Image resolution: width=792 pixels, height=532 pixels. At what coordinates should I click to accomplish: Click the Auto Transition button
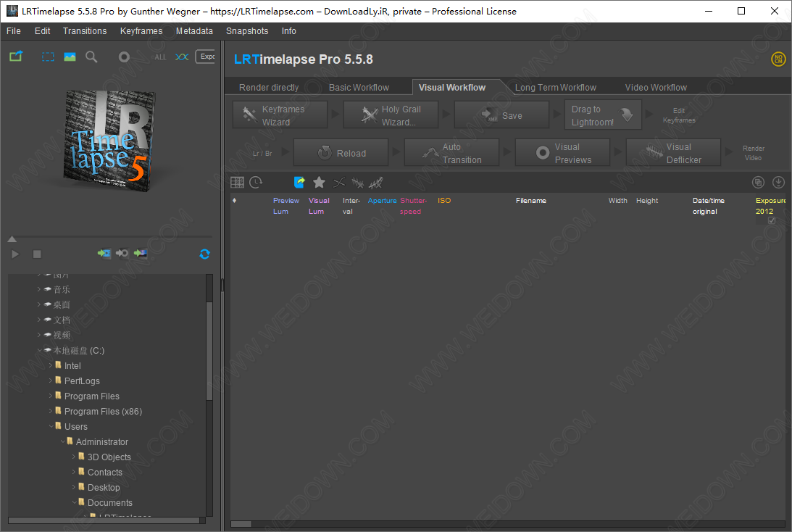pos(452,153)
